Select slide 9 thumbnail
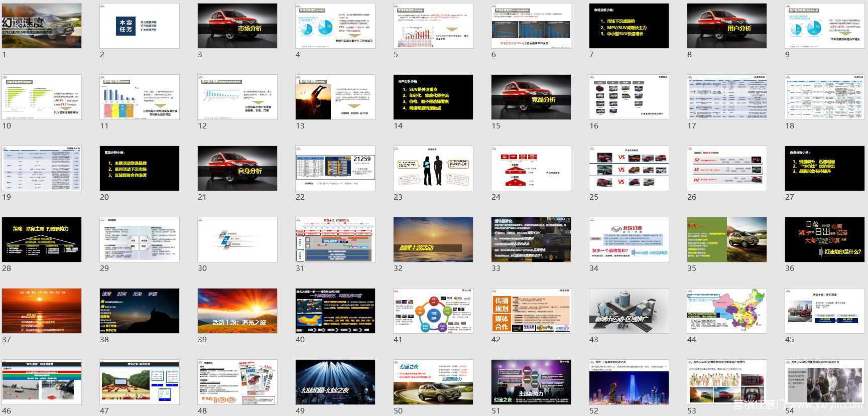The width and height of the screenshot is (868, 416). pyautogui.click(x=825, y=26)
